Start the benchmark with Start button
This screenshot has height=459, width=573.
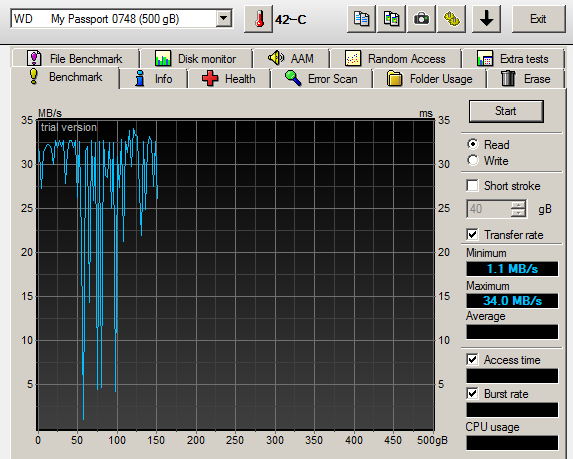point(506,111)
